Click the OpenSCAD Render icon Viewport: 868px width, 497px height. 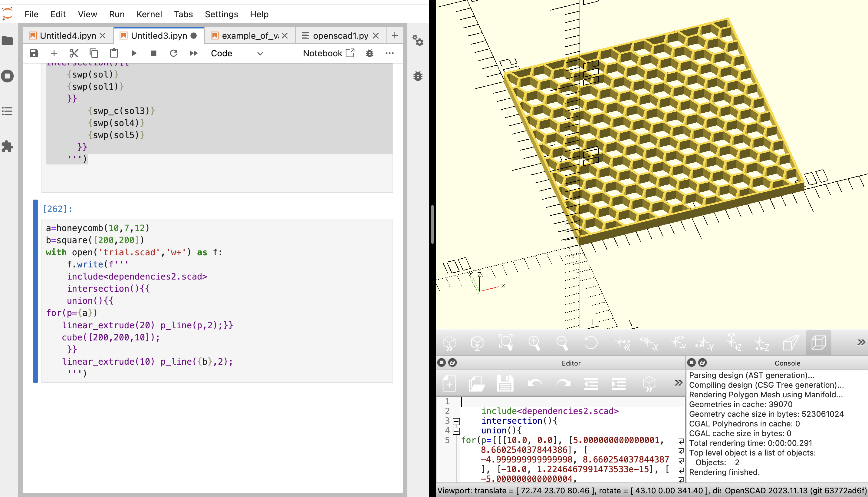(x=477, y=342)
